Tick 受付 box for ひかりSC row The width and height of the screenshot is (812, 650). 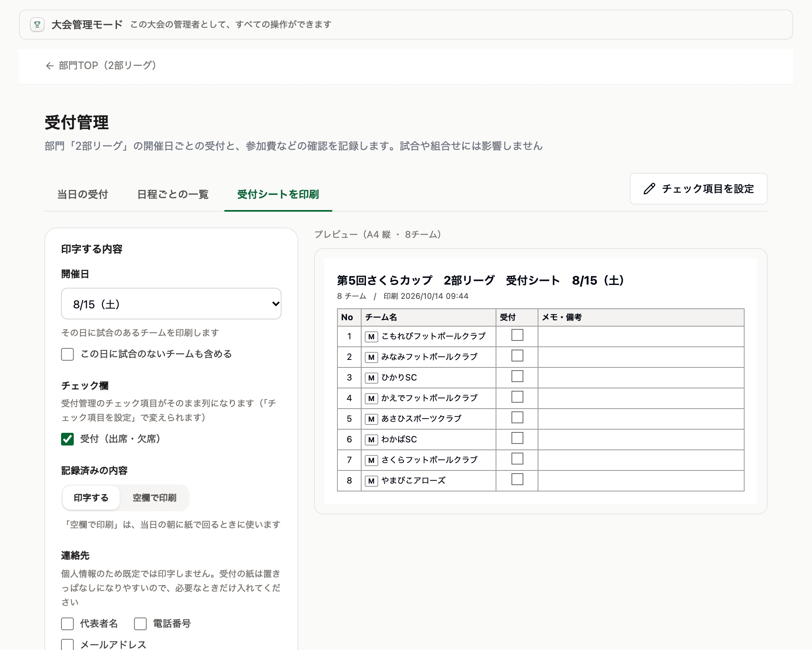(x=517, y=376)
